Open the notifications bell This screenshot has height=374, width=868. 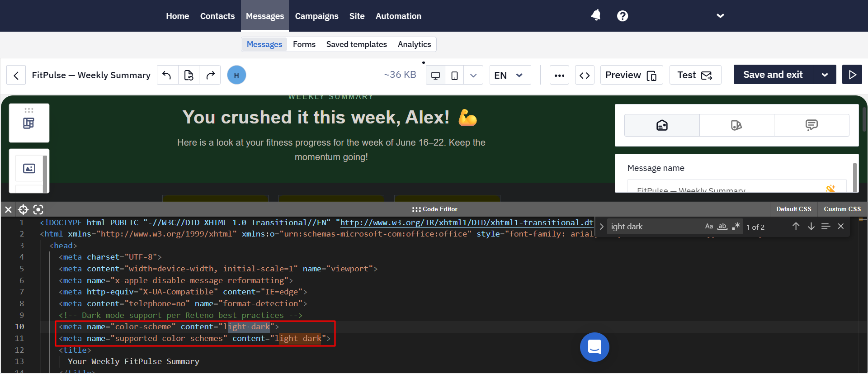tap(596, 16)
